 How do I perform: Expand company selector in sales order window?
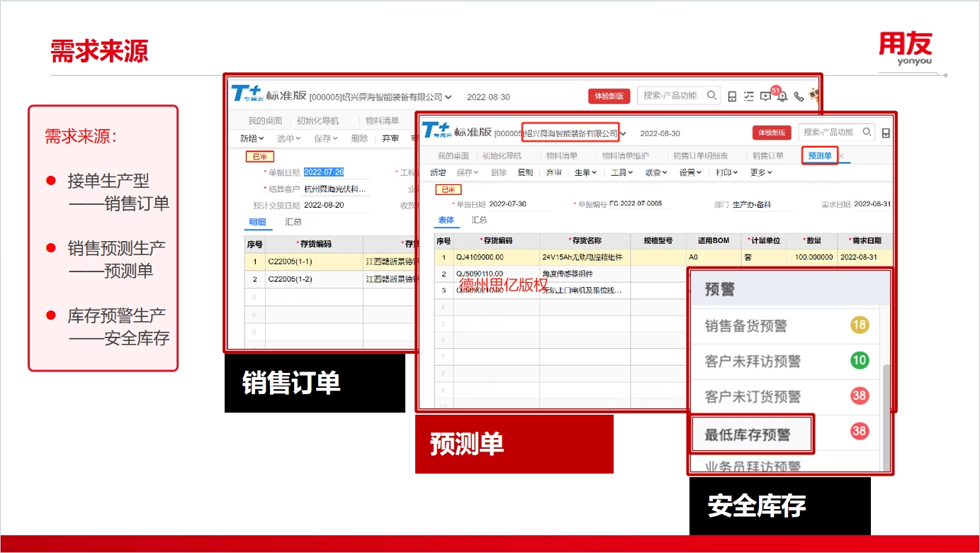click(x=449, y=97)
